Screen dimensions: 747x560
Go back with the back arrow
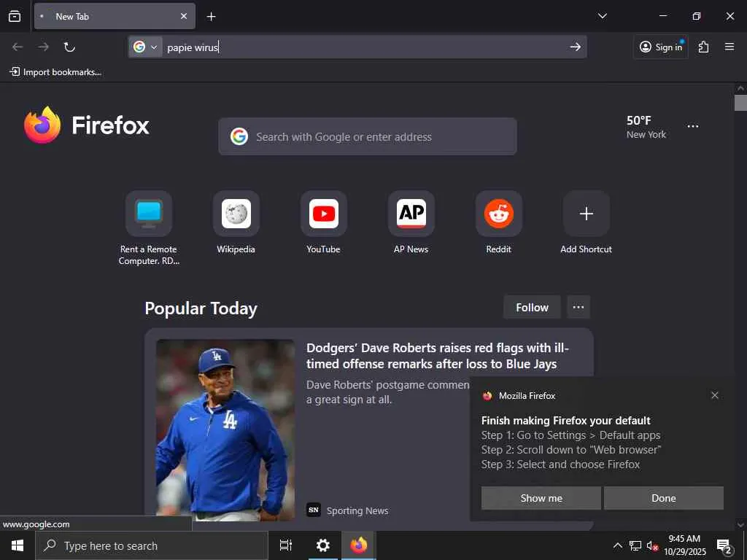pos(18,47)
